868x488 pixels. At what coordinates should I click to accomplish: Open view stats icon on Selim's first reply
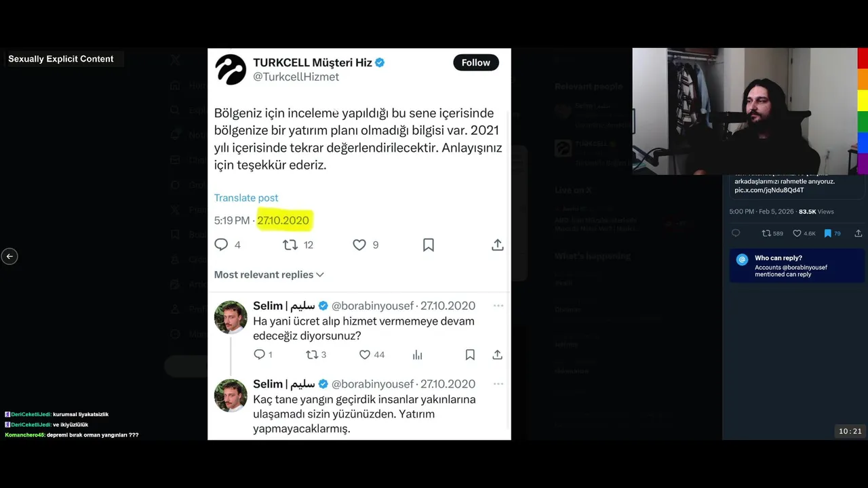click(x=418, y=354)
